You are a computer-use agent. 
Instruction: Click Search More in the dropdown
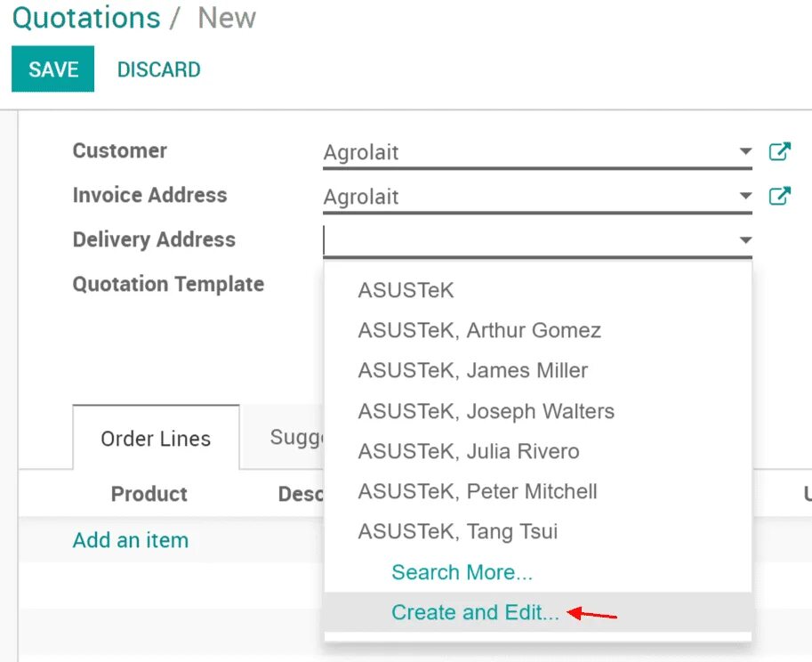(x=462, y=572)
